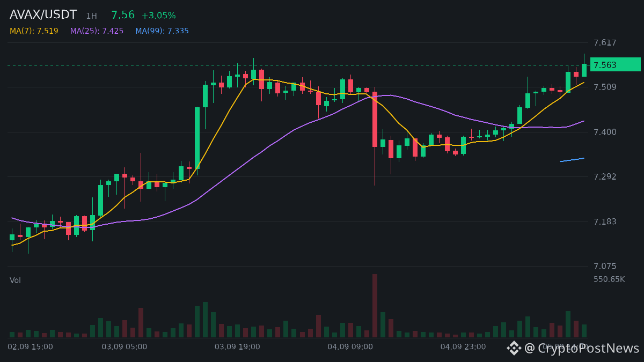Select the 1H timeframe label
Viewport: 644px width, 362px height.
pos(91,16)
